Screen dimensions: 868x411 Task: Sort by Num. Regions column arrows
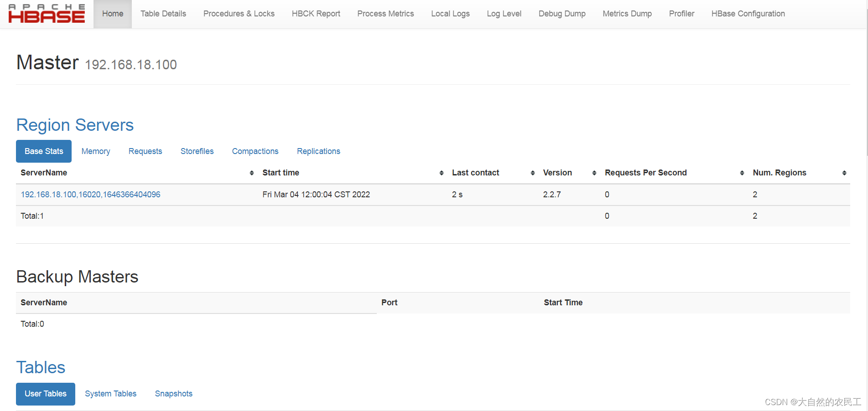point(844,173)
